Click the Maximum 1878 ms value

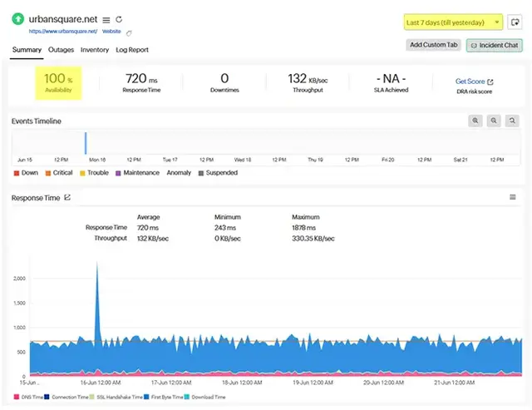303,228
